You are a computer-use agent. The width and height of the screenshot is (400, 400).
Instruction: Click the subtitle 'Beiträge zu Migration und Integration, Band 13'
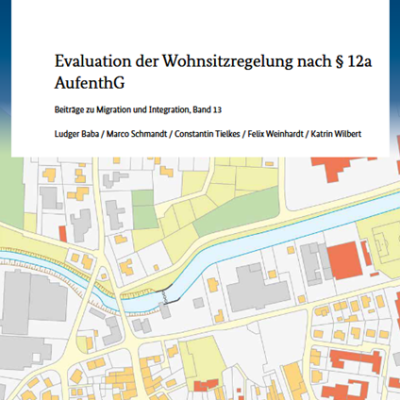[x=138, y=110]
